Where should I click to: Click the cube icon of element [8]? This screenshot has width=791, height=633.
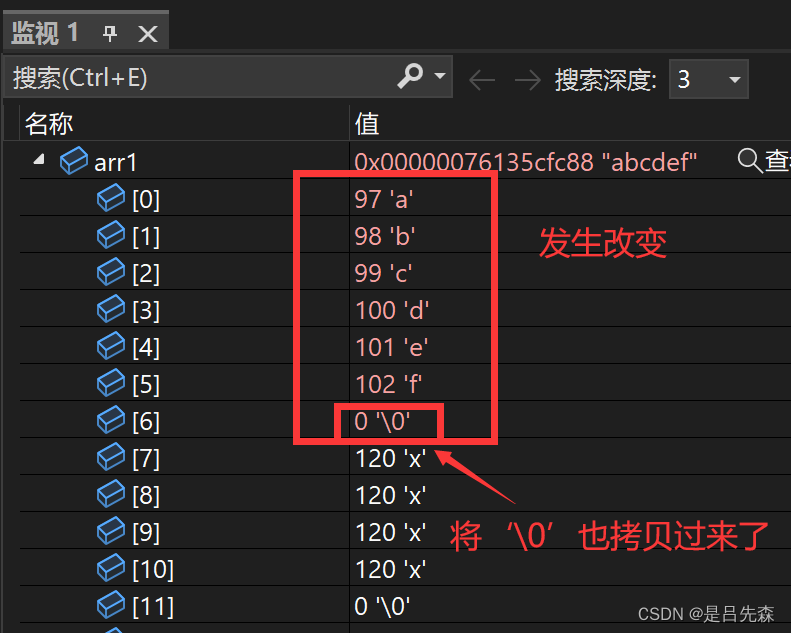point(110,494)
